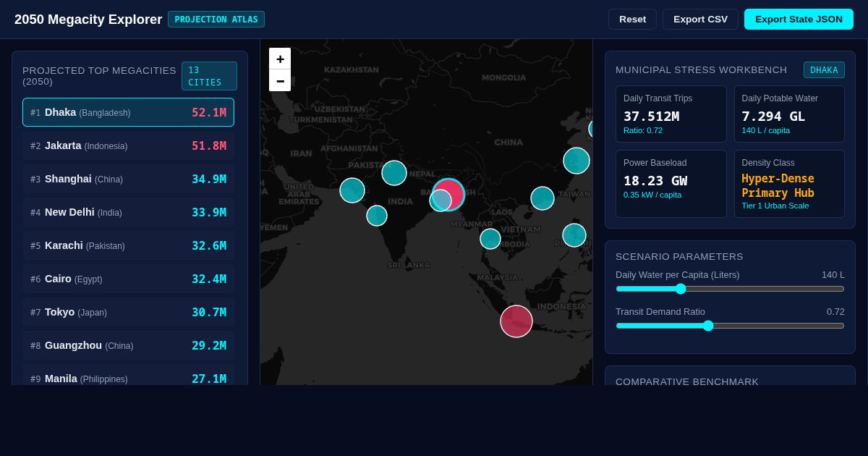Click the 34.9M value for Shanghai
868x456 pixels.
click(209, 179)
